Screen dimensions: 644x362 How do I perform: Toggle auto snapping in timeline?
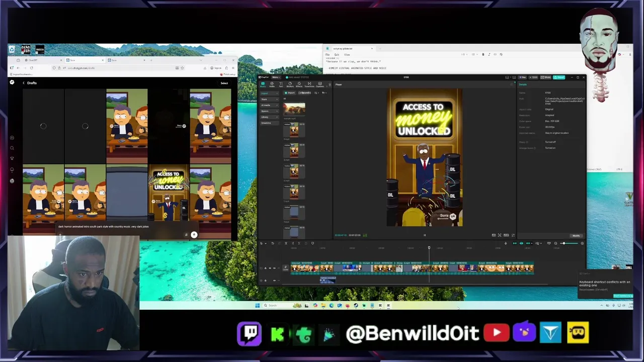tap(521, 243)
